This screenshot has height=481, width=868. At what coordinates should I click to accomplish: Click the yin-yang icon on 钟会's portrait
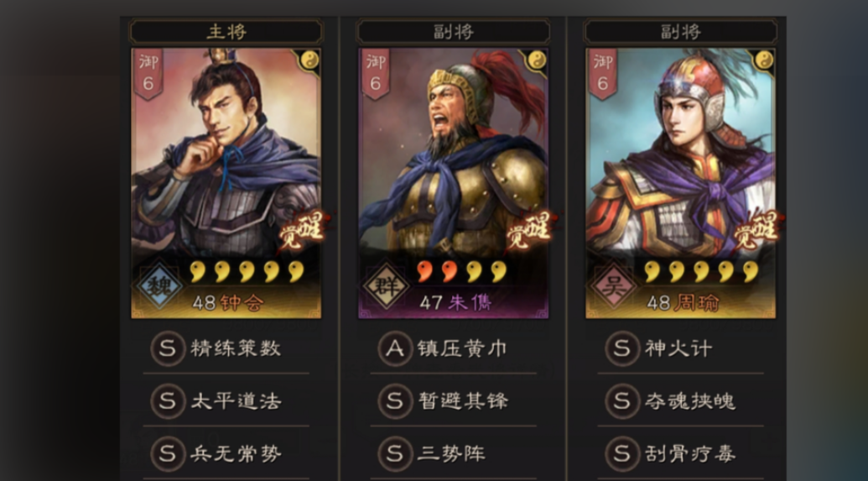[x=309, y=60]
